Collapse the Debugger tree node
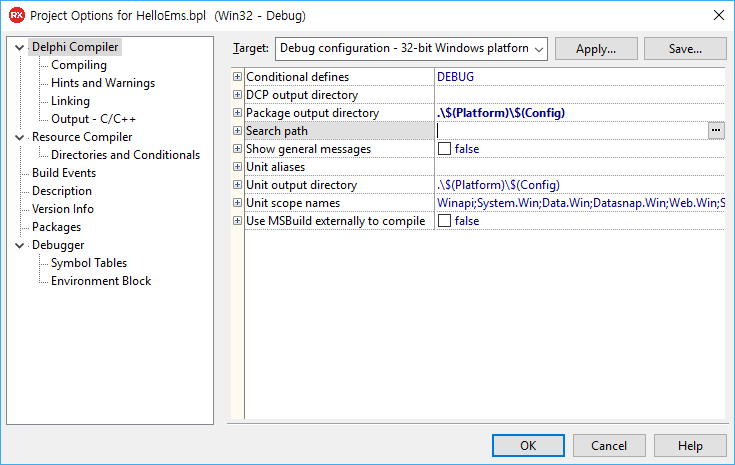Image resolution: width=735 pixels, height=465 pixels. pos(20,246)
